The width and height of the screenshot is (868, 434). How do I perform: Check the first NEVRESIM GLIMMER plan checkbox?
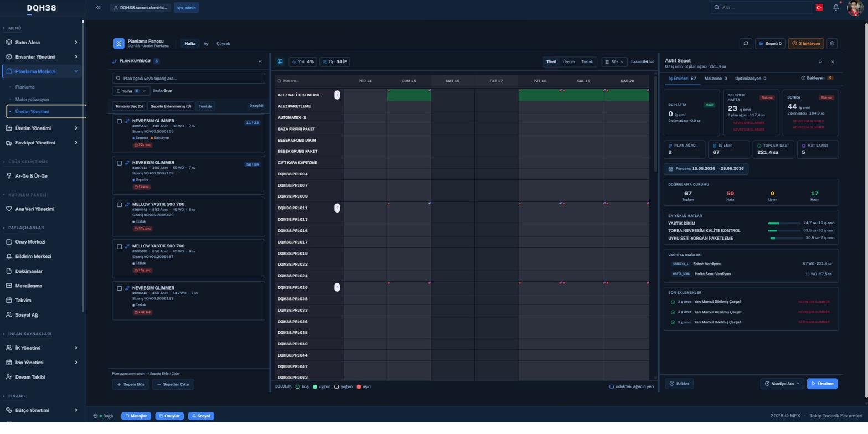pos(120,121)
